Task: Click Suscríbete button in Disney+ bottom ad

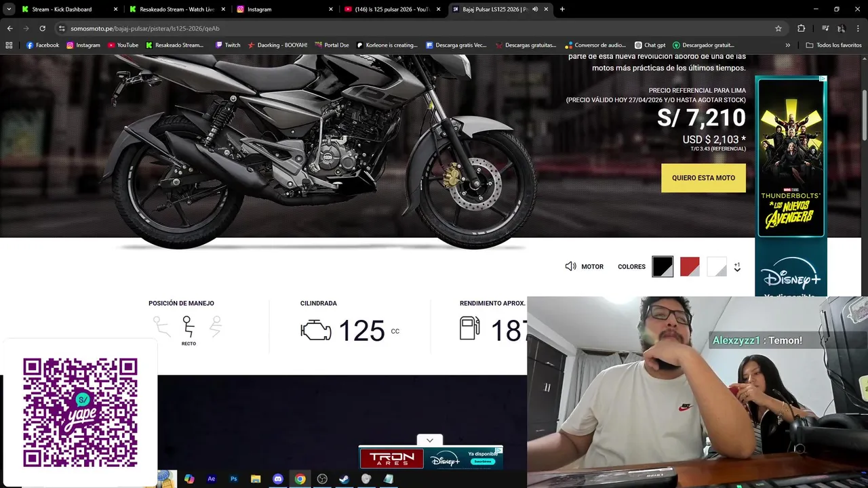Action: 482,462
